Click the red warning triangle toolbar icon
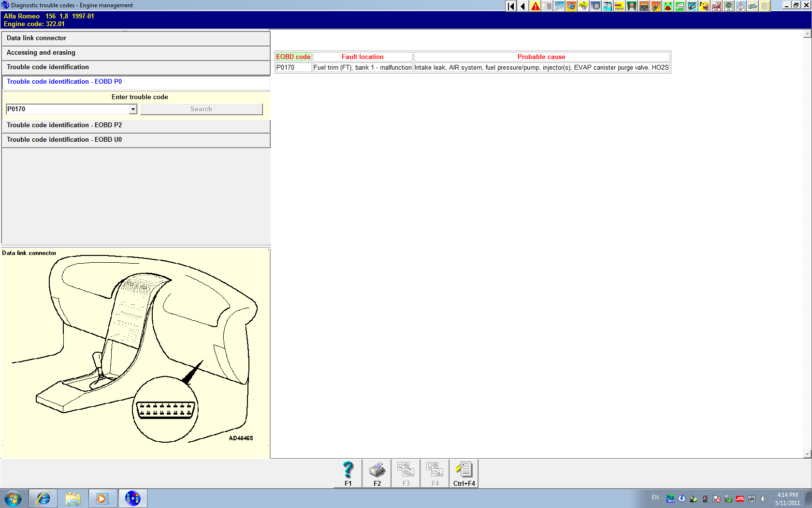Image resolution: width=812 pixels, height=508 pixels. coord(535,6)
